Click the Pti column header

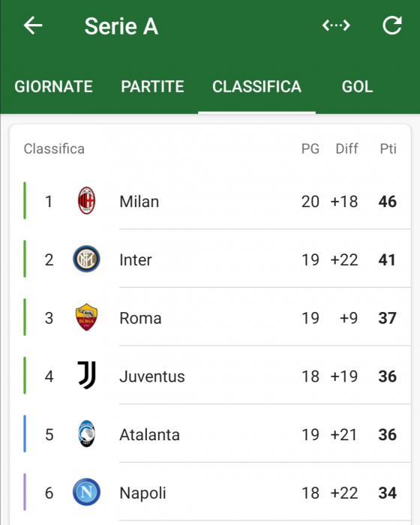[388, 148]
